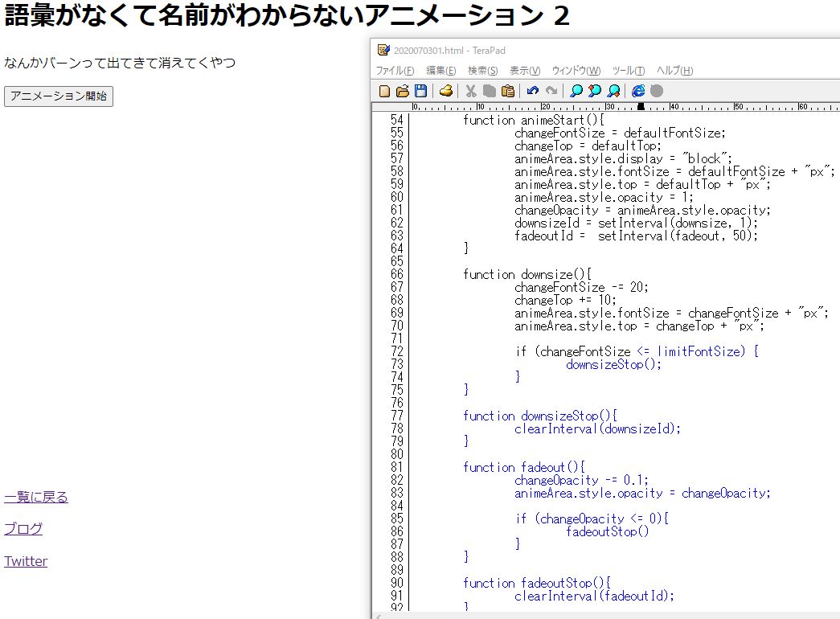Viewport: 840px width, 619px height.
Task: Undo the last edit with the undo arrow
Action: tap(534, 90)
